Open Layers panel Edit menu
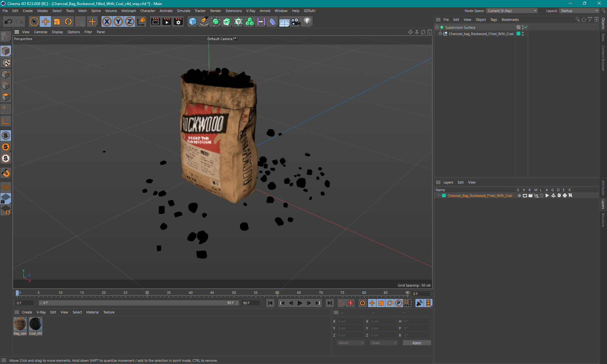607x364 pixels. tap(461, 182)
